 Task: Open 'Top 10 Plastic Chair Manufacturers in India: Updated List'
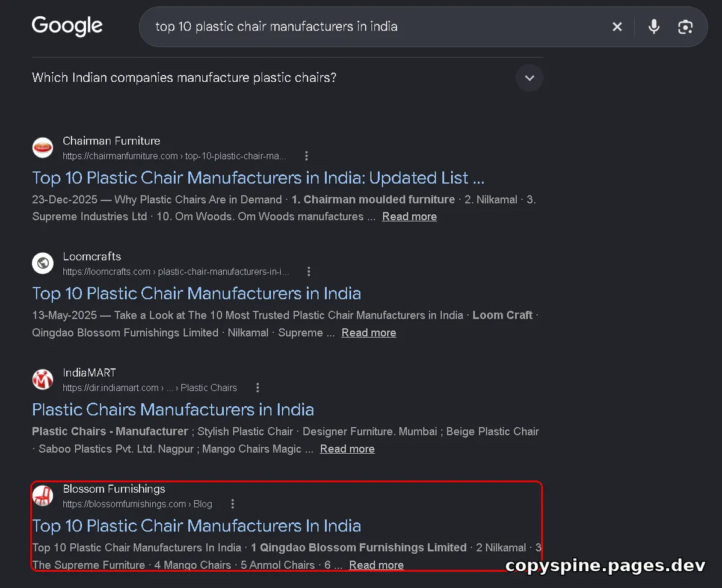coord(258,178)
